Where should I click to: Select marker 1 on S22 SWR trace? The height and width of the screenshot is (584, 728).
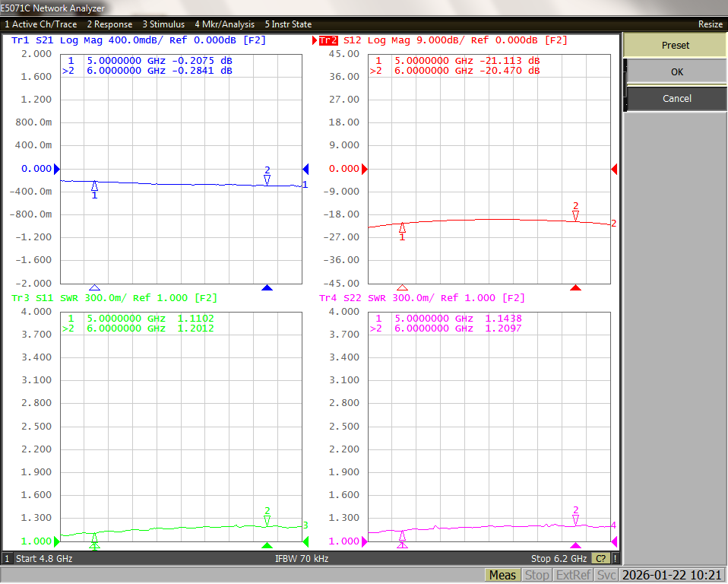(402, 537)
